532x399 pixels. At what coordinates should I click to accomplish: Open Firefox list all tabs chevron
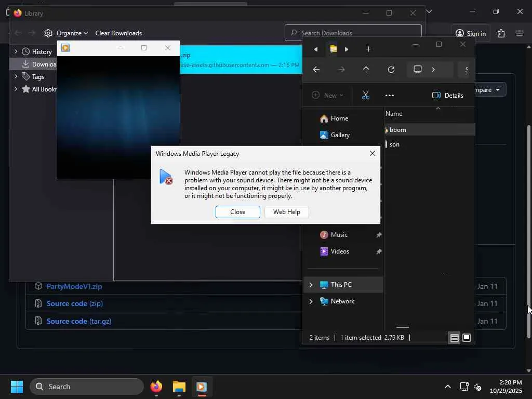(x=429, y=11)
